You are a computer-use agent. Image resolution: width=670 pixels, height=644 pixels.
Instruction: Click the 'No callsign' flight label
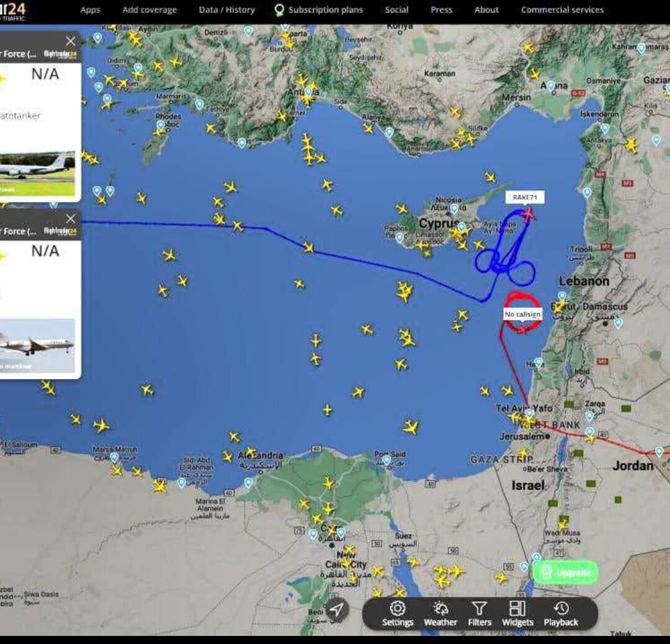(x=522, y=315)
